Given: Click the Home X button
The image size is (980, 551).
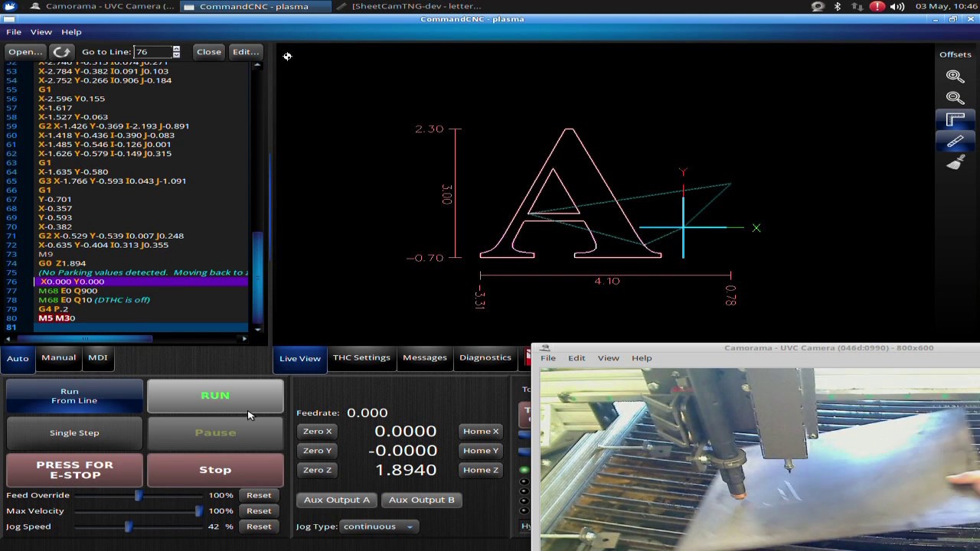Looking at the screenshot, I should [481, 432].
